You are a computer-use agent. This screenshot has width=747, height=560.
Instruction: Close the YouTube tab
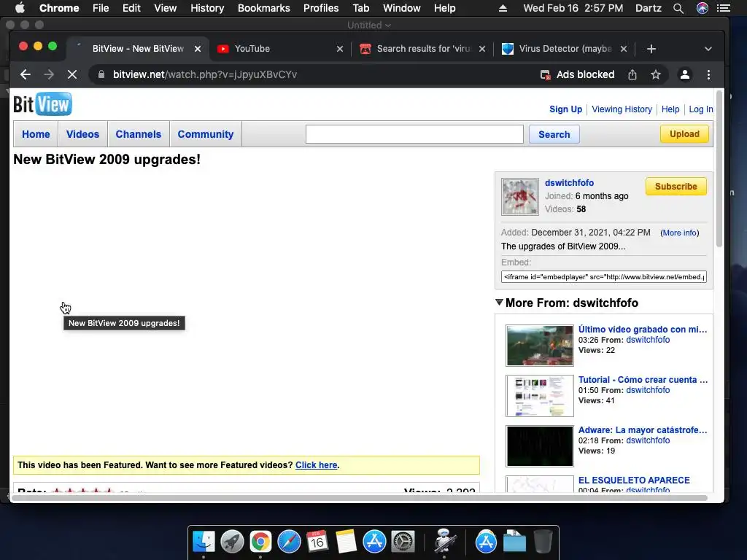pyautogui.click(x=340, y=49)
